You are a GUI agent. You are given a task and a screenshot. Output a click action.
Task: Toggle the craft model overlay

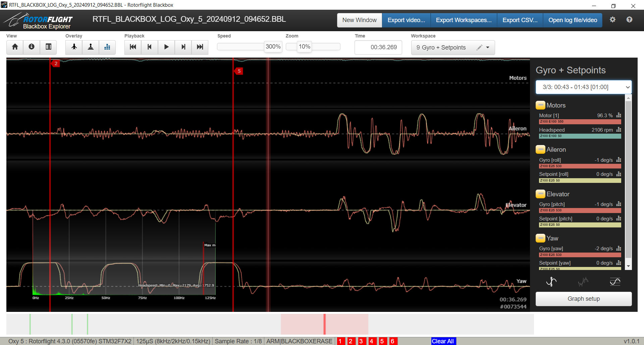[x=74, y=47]
